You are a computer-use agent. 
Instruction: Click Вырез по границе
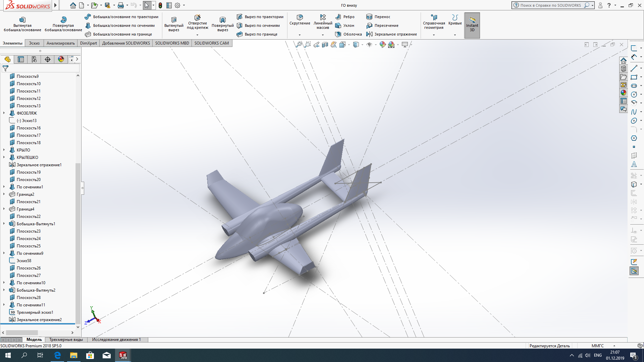257,34
